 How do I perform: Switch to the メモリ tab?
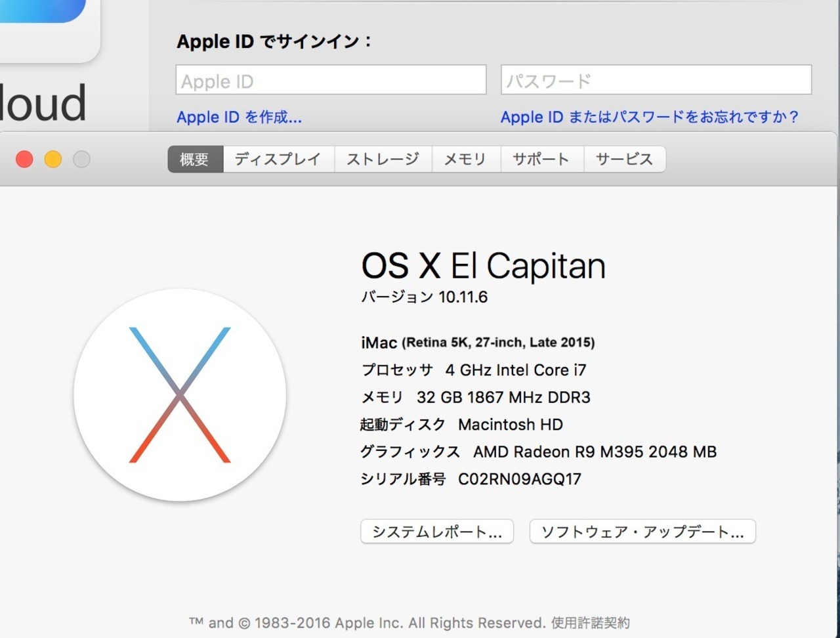(466, 159)
